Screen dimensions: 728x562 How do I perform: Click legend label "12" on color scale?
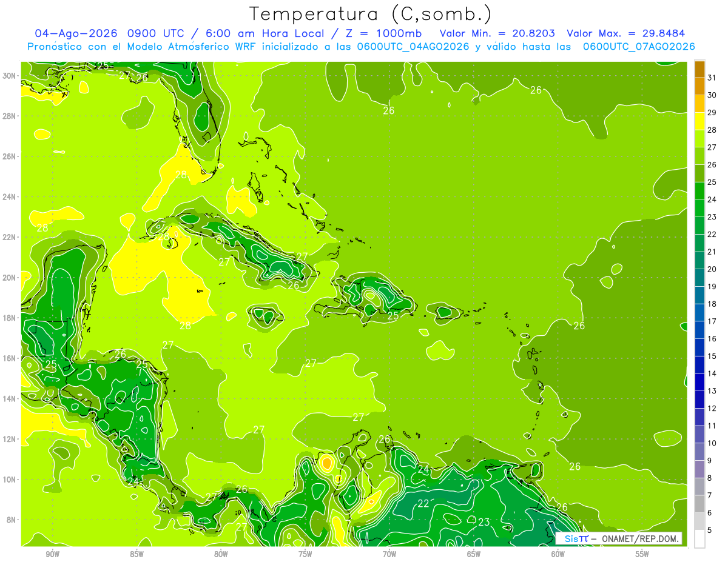pyautogui.click(x=712, y=408)
